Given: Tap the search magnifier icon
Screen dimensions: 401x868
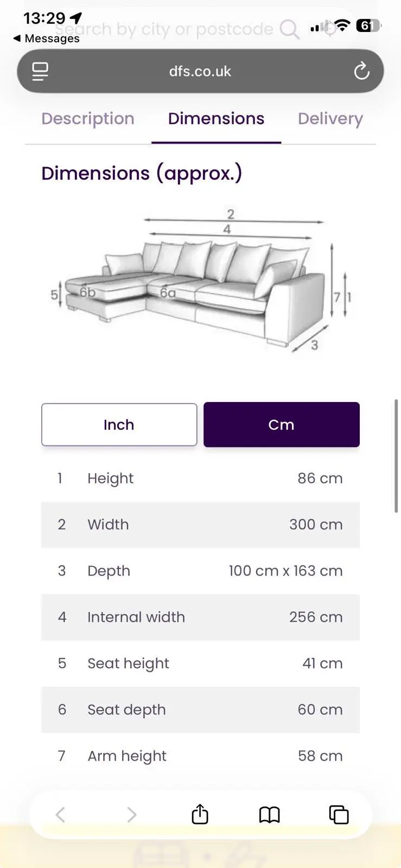Looking at the screenshot, I should pyautogui.click(x=289, y=29).
